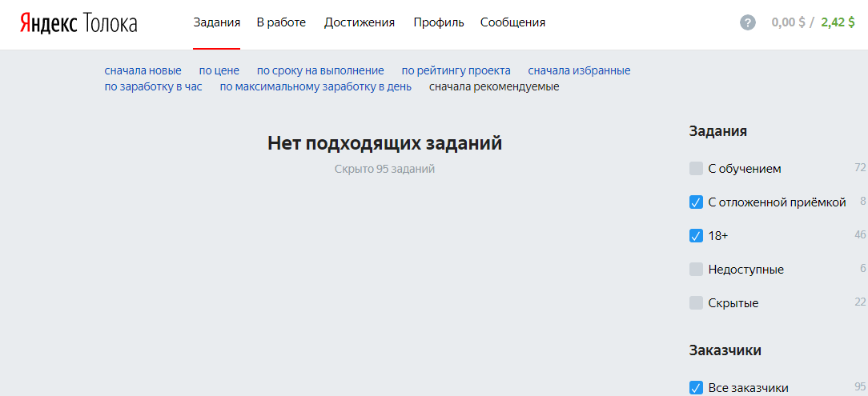Screen dimensions: 868x396
Task: Click the Задания filter section heading
Action: (718, 131)
